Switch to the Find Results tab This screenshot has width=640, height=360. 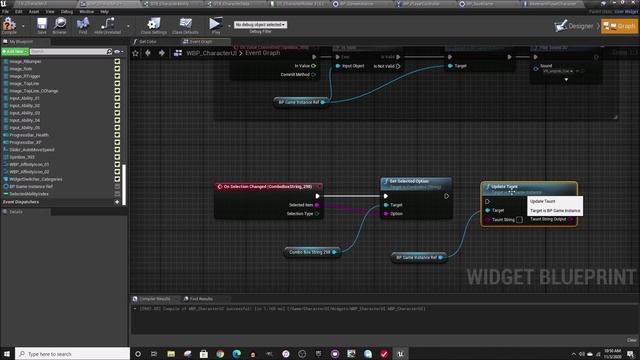tap(201, 299)
